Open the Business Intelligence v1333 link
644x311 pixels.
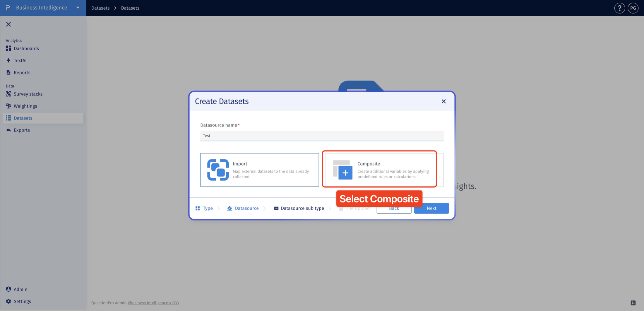click(x=153, y=303)
